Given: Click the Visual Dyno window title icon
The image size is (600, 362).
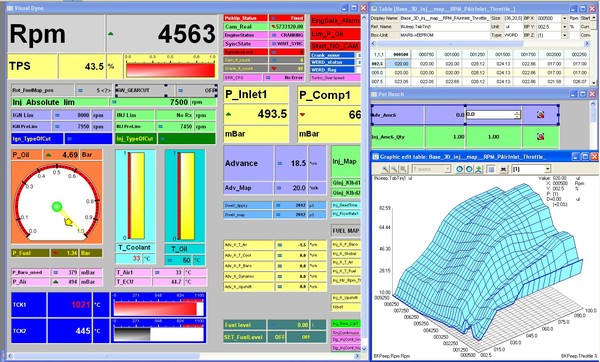Looking at the screenshot, I should point(10,8).
